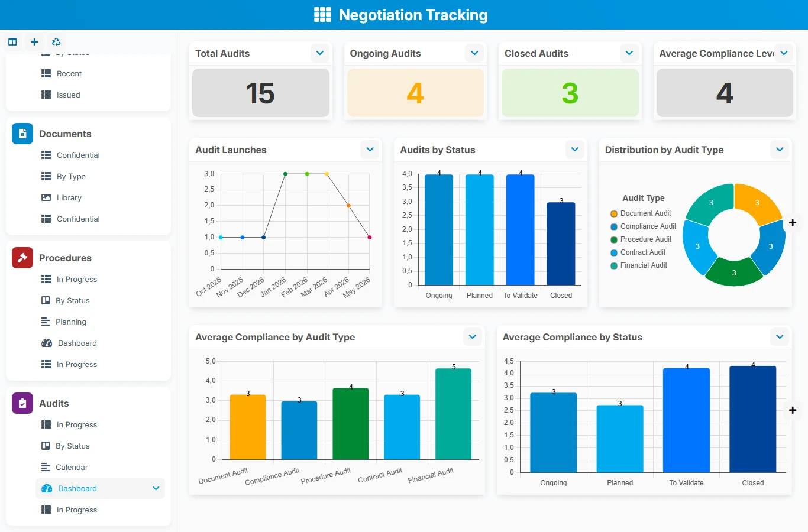Screen dimensions: 808x532
Task: Open Calendar under Audits
Action: [x=72, y=467]
